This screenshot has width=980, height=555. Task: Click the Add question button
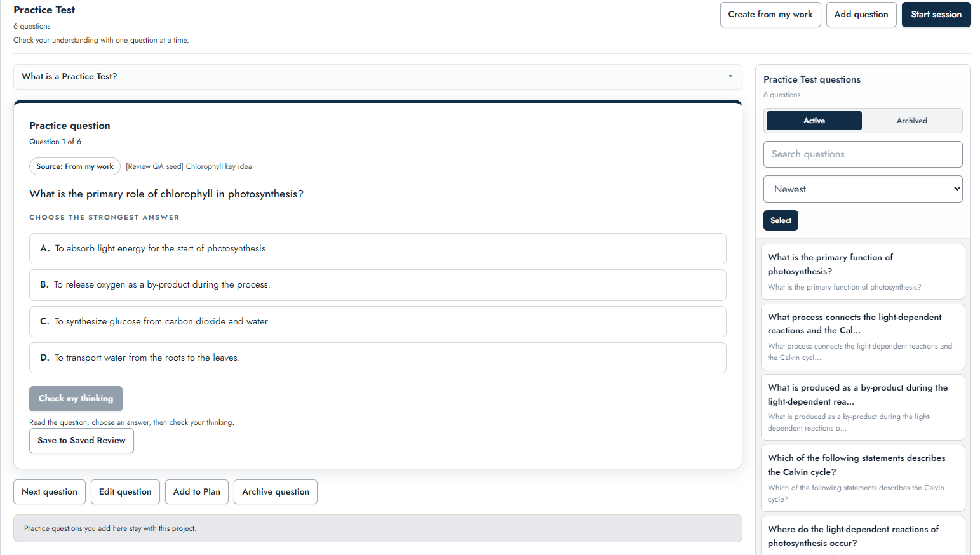coord(861,15)
